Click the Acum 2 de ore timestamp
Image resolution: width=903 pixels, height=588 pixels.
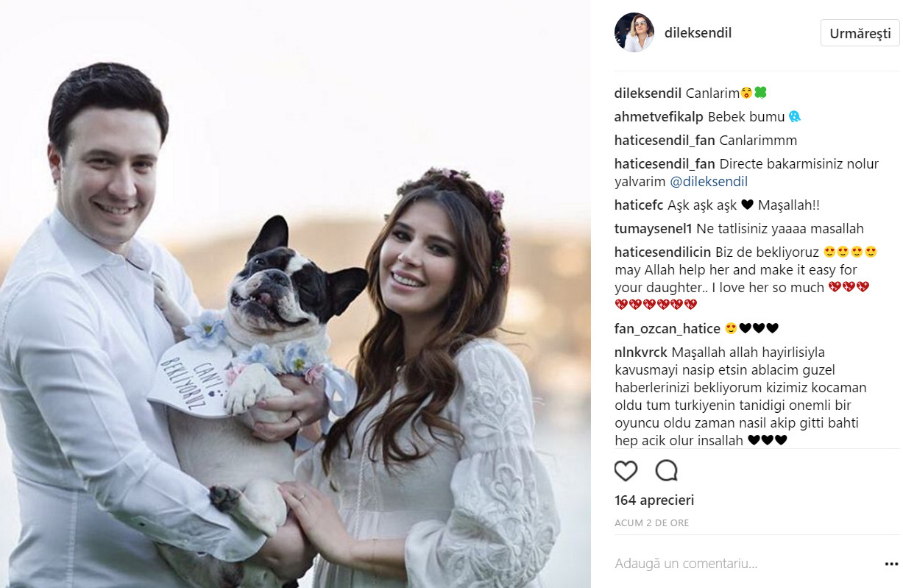(x=651, y=523)
